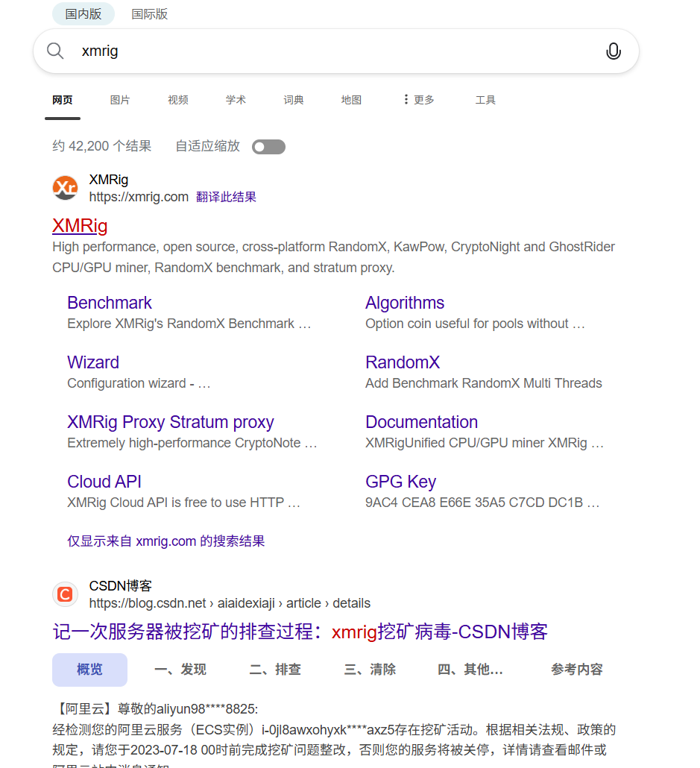Open the GPG Key sitelink
The width and height of the screenshot is (700, 768).
click(401, 482)
